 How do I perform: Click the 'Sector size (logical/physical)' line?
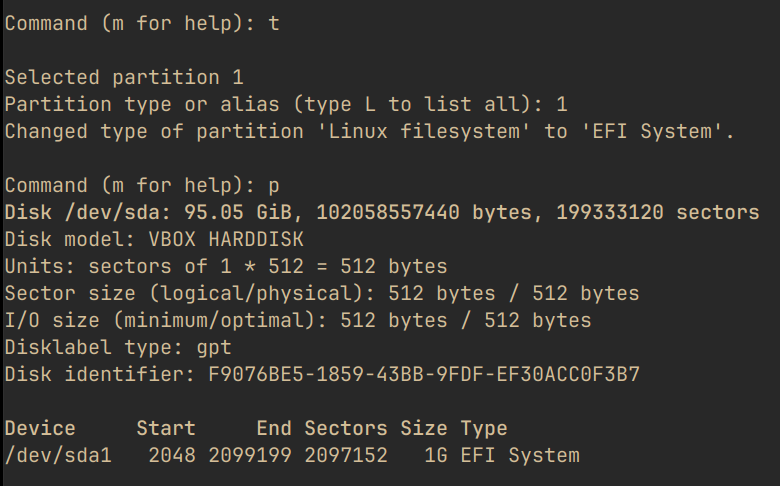click(322, 294)
